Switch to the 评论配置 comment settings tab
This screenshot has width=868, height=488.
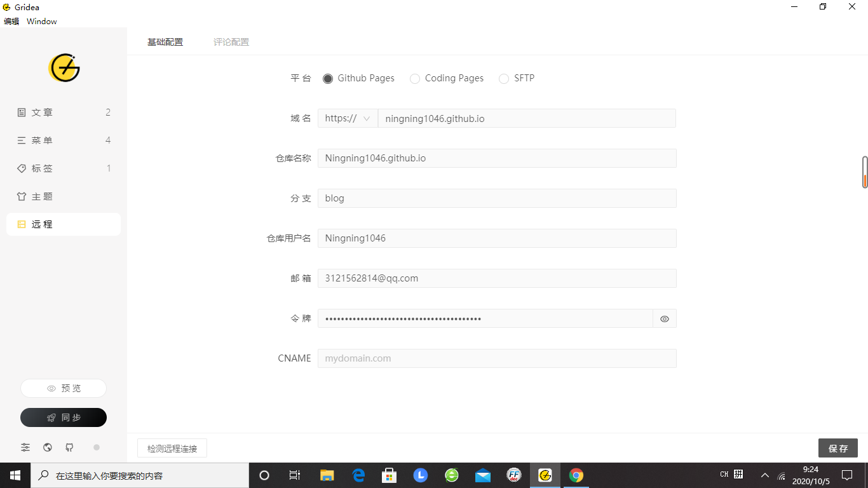231,41
